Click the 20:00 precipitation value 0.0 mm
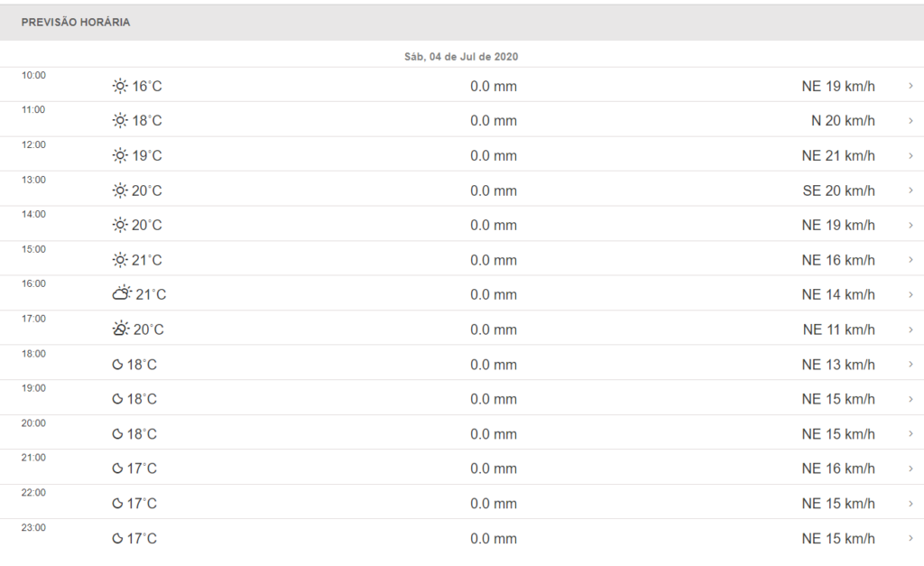Screen dimensions: 924x566 pos(494,434)
